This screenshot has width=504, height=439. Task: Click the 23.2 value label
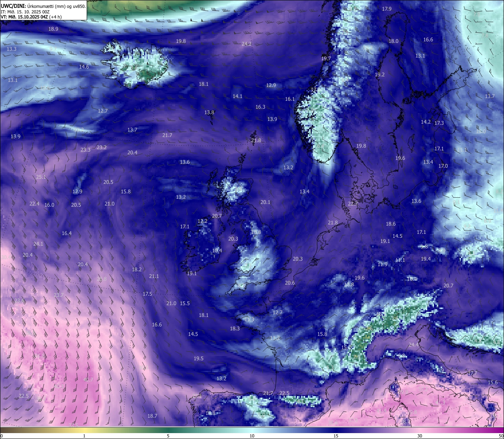pos(102,147)
